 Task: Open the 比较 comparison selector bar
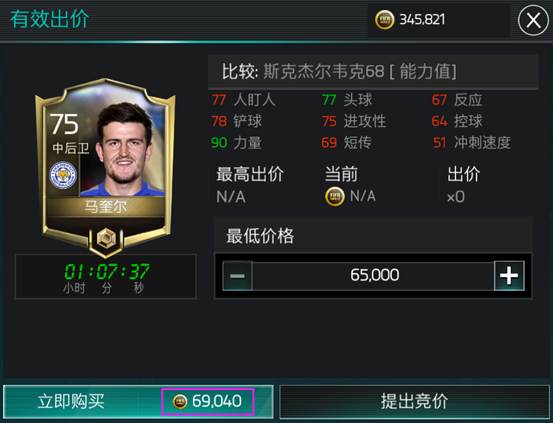373,72
